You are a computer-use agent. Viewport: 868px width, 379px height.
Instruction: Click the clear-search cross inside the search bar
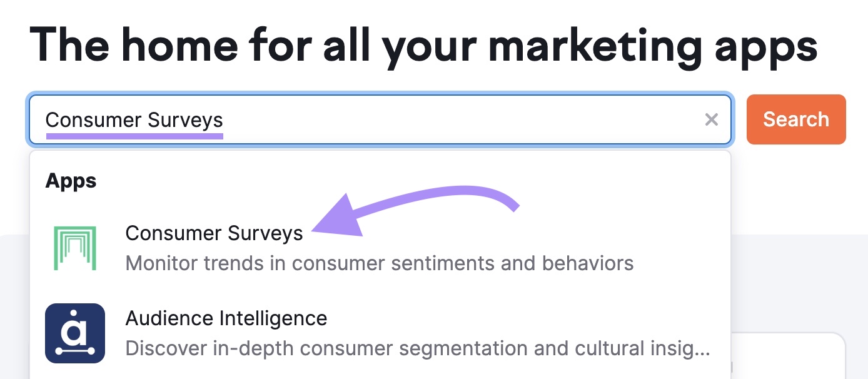click(x=711, y=119)
